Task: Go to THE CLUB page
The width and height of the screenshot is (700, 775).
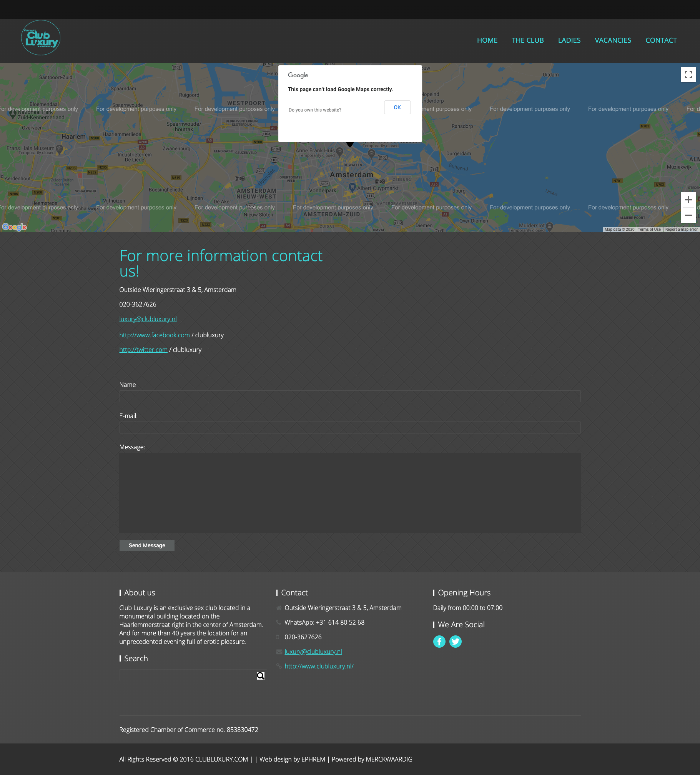Action: coord(527,40)
